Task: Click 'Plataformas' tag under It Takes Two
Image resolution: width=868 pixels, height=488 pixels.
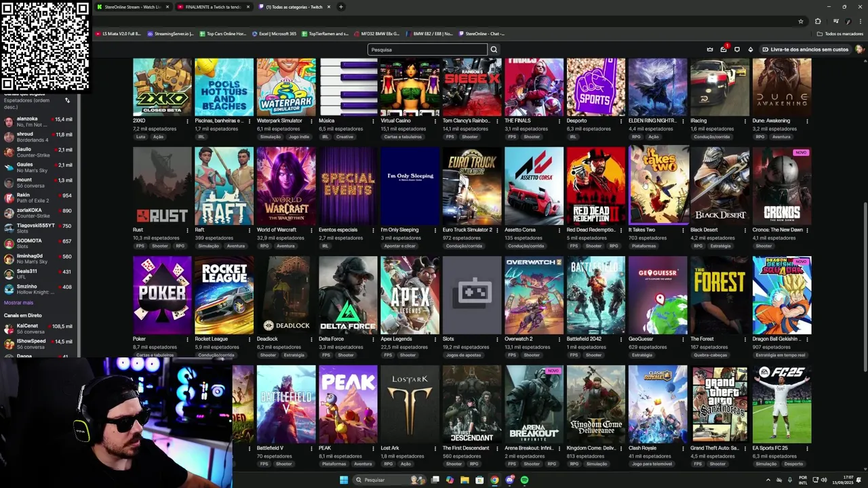Action: (644, 246)
